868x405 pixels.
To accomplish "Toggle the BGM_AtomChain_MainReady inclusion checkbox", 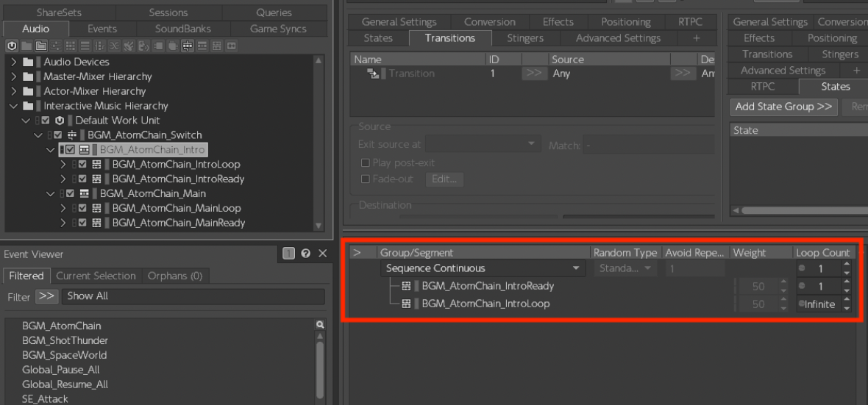I will [82, 223].
